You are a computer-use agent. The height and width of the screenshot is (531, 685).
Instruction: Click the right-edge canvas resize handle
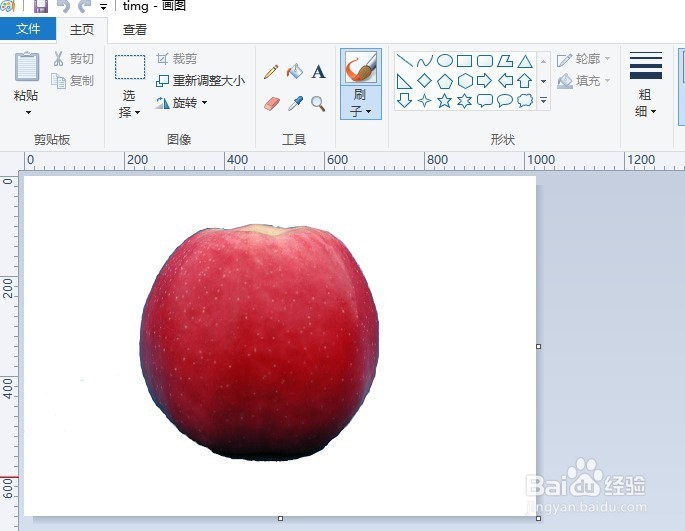(x=539, y=346)
